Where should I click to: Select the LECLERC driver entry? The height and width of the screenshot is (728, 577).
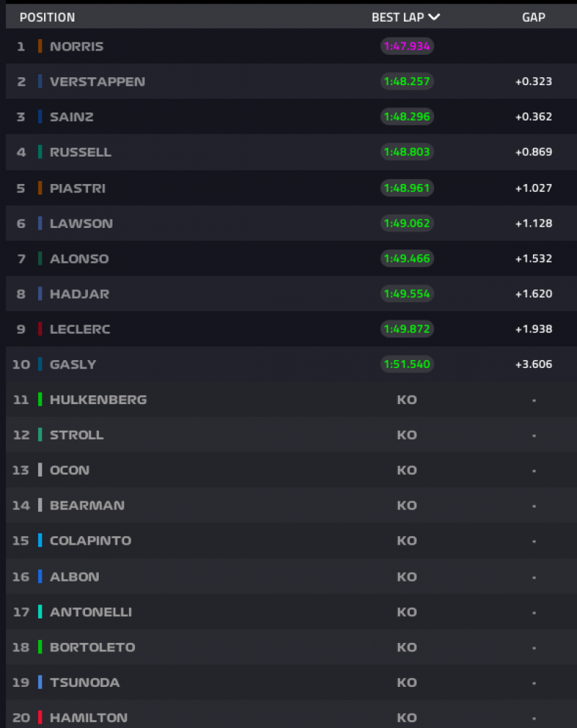coord(79,329)
